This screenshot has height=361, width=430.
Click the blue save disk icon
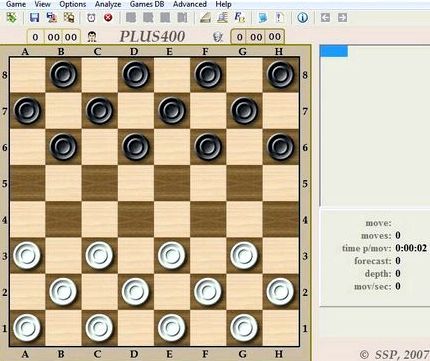(x=34, y=18)
